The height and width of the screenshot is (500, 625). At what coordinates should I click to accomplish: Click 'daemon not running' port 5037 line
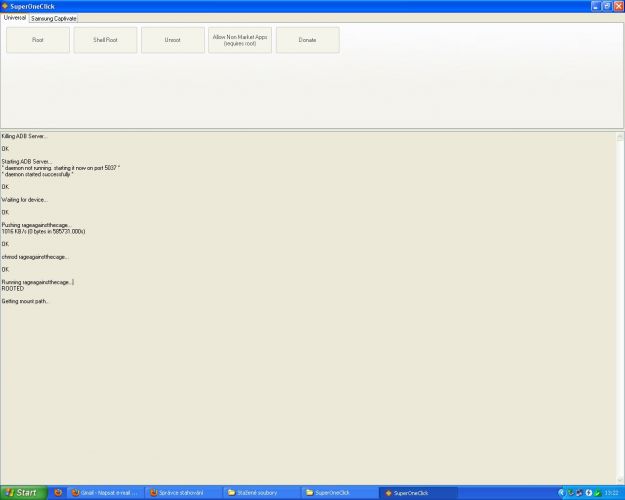(61, 168)
